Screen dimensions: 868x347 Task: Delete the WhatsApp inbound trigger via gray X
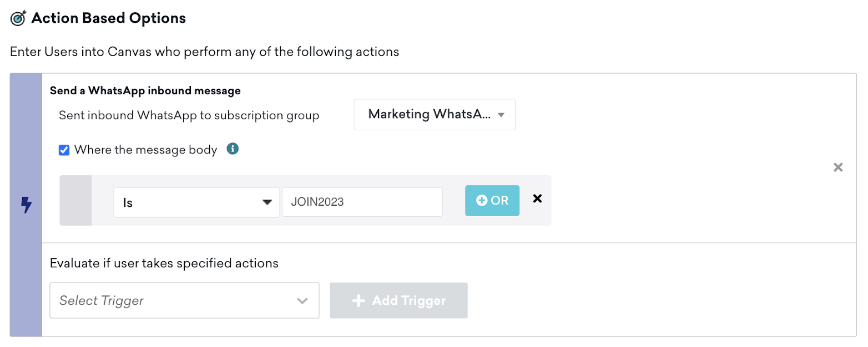[x=838, y=167]
